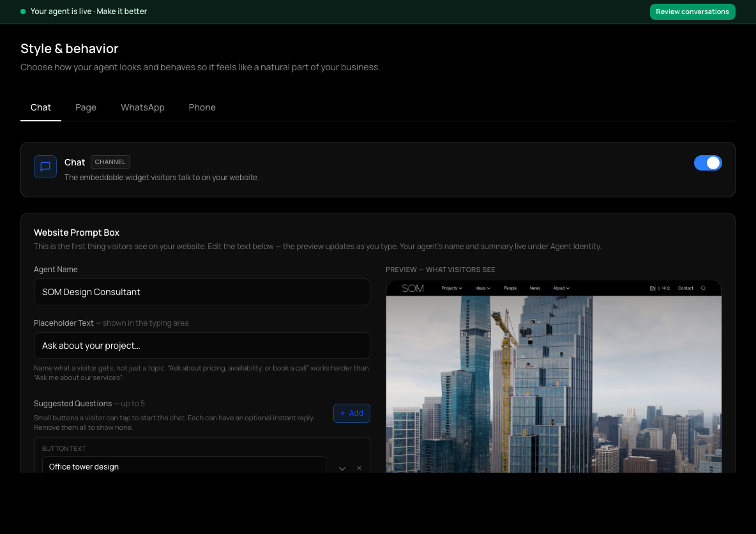This screenshot has height=534, width=756.
Task: Open Ideas dropdown in preview
Action: pyautogui.click(x=483, y=288)
